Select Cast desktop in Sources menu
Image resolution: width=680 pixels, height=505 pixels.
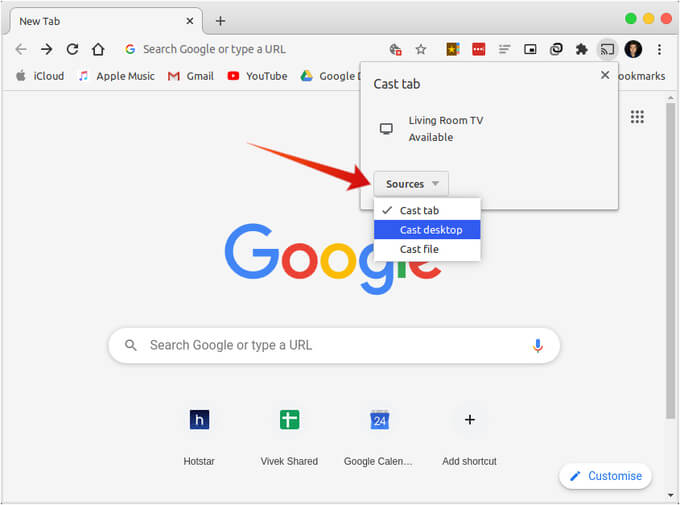tap(427, 230)
